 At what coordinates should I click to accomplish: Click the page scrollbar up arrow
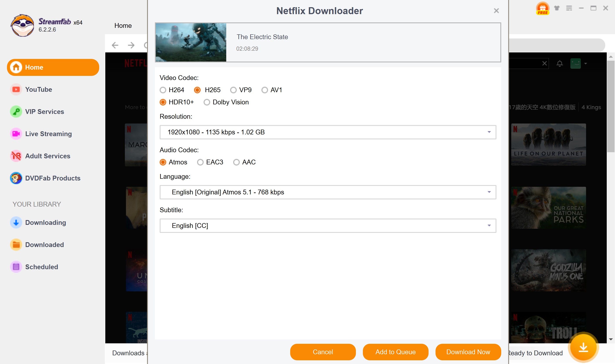[611, 57]
